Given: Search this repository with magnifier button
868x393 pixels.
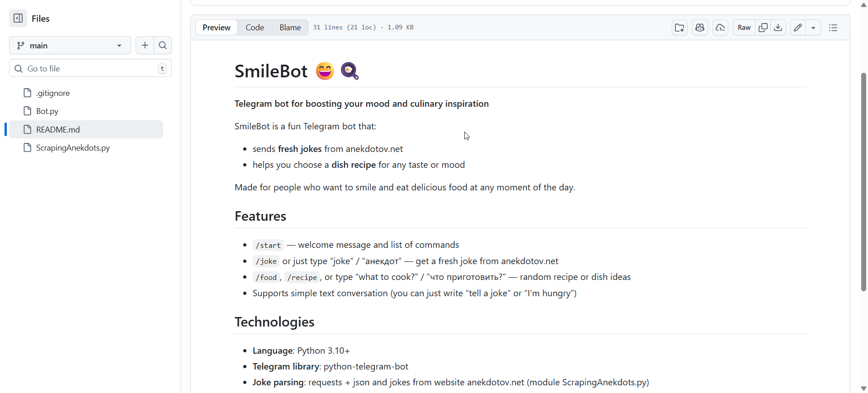Looking at the screenshot, I should [x=163, y=46].
